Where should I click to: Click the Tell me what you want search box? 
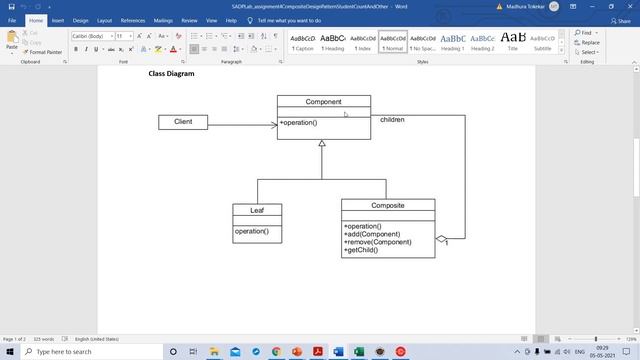289,20
